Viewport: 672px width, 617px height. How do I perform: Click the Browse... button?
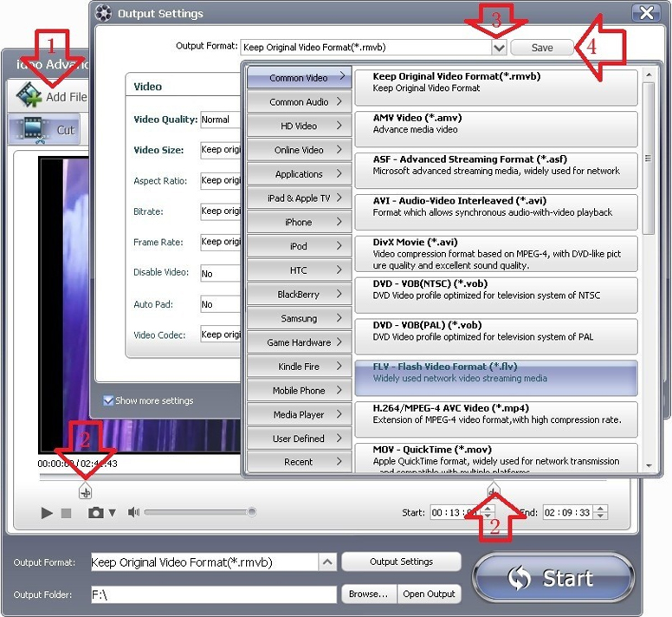point(368,594)
